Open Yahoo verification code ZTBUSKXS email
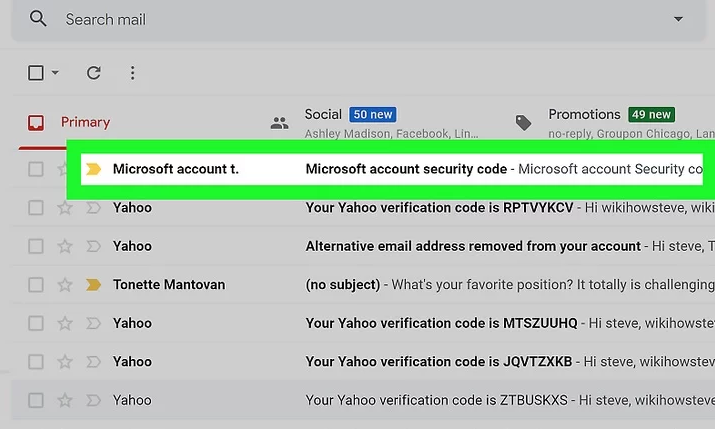The image size is (715, 429). [436, 400]
